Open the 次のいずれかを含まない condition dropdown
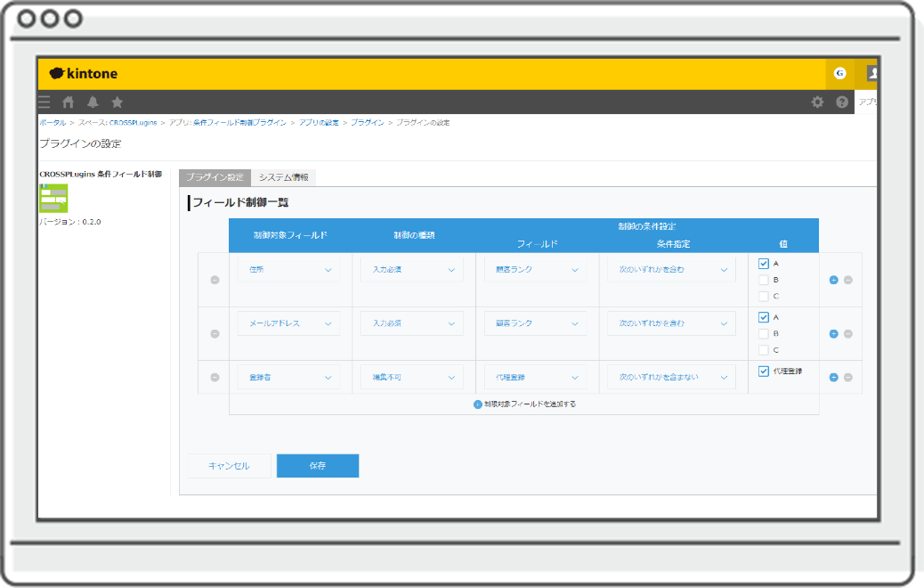 tap(671, 377)
